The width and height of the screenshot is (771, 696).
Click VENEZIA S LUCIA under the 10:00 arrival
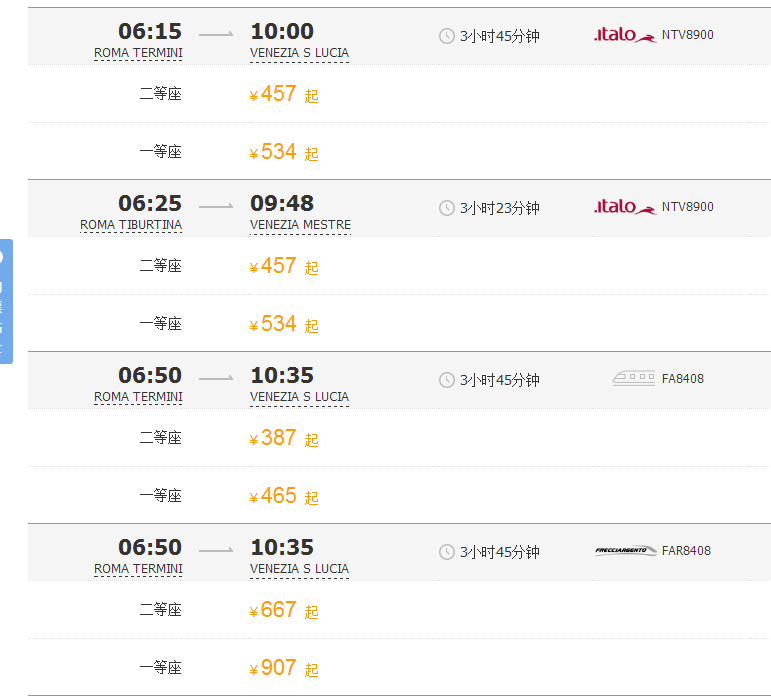[299, 53]
